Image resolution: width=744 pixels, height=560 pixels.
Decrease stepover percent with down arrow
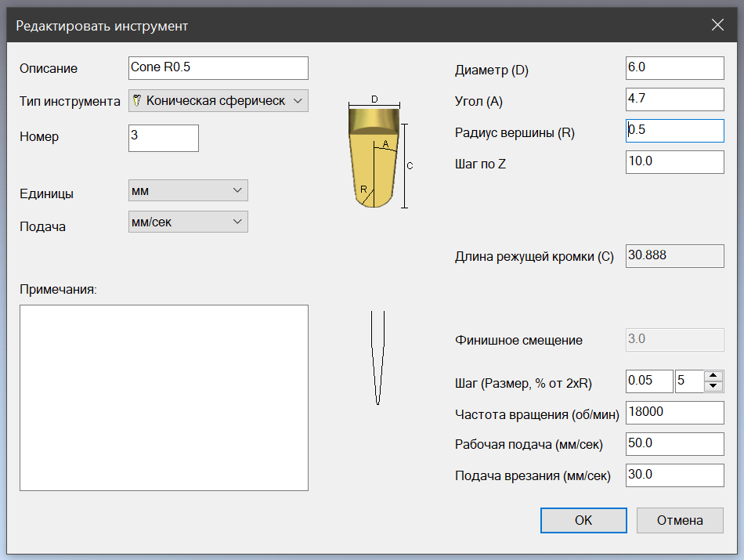tap(713, 386)
